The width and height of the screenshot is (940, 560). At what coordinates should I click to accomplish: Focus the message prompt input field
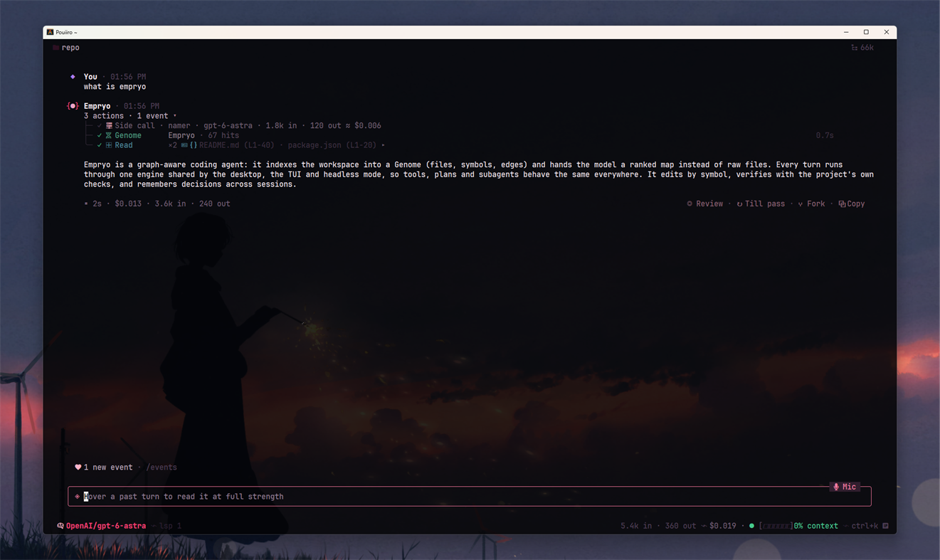[x=470, y=497]
